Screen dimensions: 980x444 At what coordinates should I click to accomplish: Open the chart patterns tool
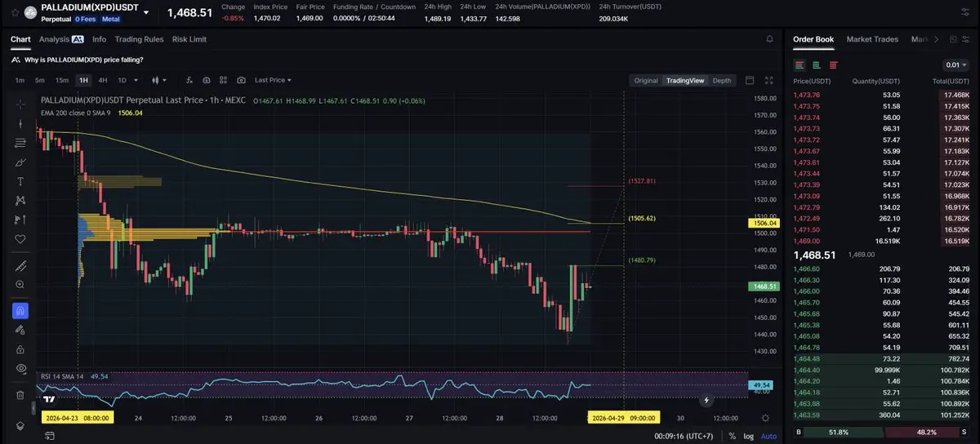coord(20,201)
